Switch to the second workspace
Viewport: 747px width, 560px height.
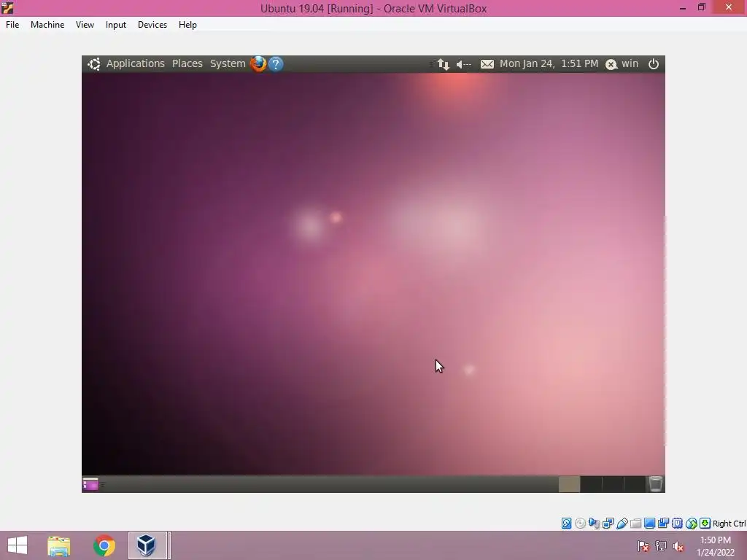point(591,484)
